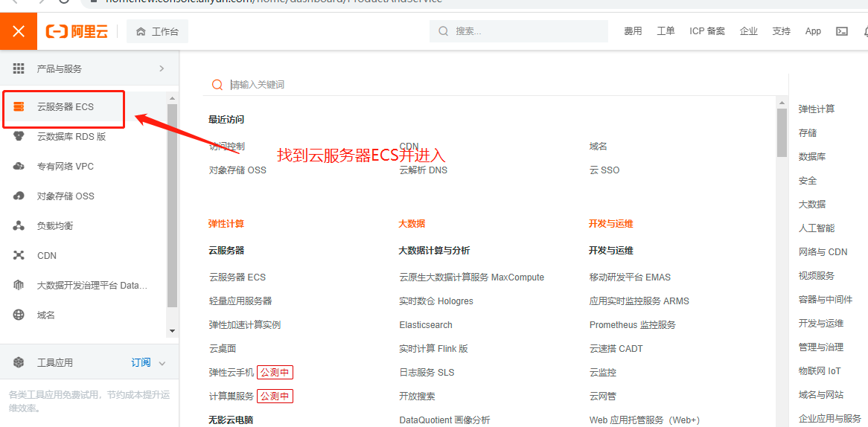Click the sidebar scrollbar up arrow
This screenshot has height=427, width=868.
pyautogui.click(x=172, y=98)
